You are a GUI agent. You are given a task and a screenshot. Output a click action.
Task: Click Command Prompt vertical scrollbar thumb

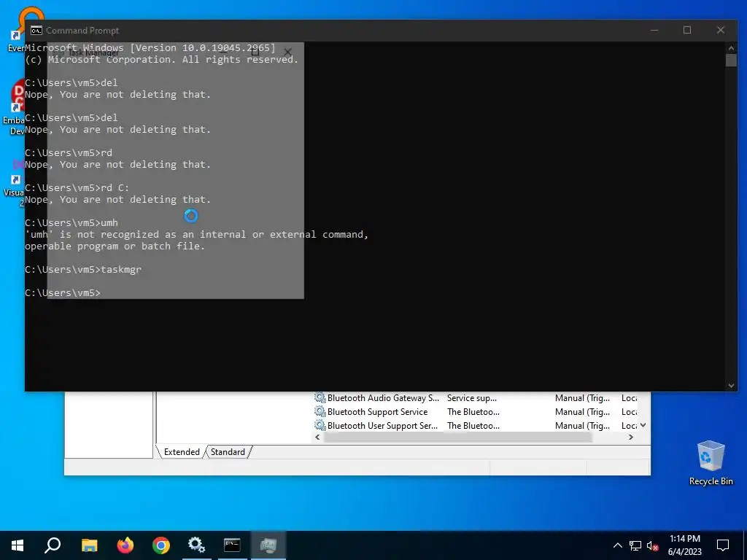tap(731, 61)
